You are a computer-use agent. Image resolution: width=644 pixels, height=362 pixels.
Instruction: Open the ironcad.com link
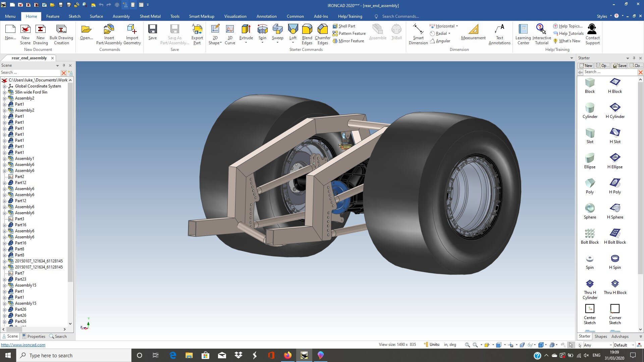coord(23,345)
